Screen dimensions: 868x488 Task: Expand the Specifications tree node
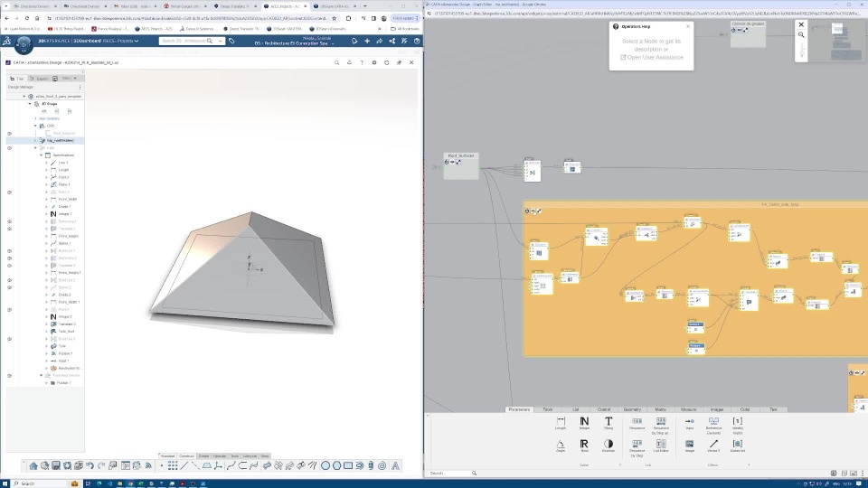41,155
